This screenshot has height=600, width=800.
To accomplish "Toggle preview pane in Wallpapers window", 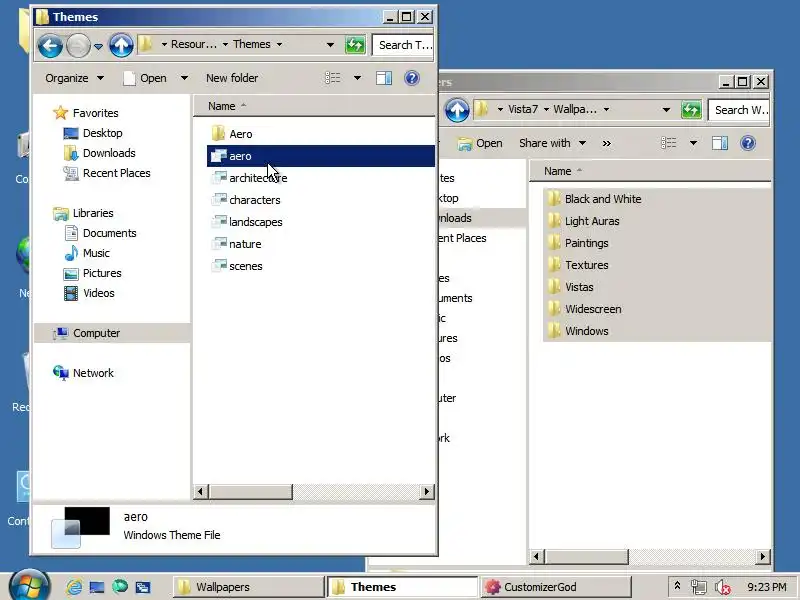I will tap(719, 143).
